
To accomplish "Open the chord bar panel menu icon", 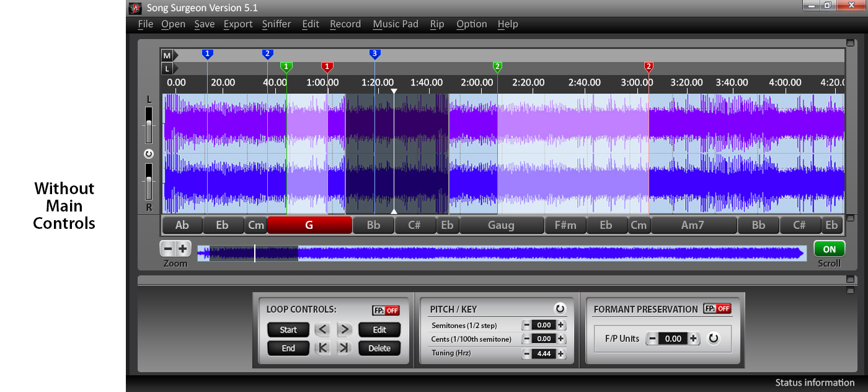I will (851, 218).
